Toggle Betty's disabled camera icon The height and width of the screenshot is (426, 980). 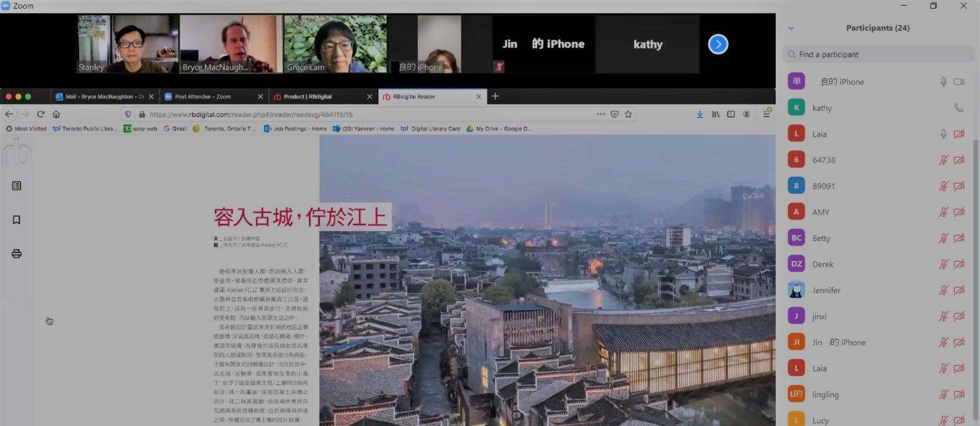[x=958, y=239]
